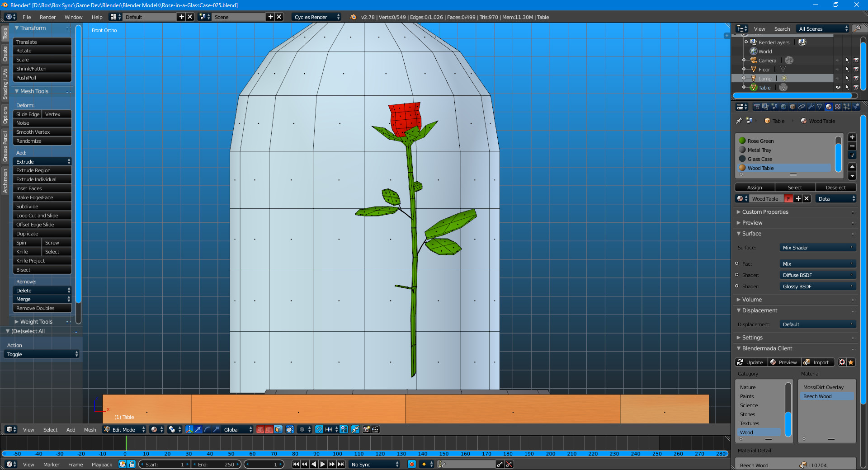This screenshot has height=470, width=868.
Task: Toggle camera renderability icon for Floor in Outliner
Action: 856,69
